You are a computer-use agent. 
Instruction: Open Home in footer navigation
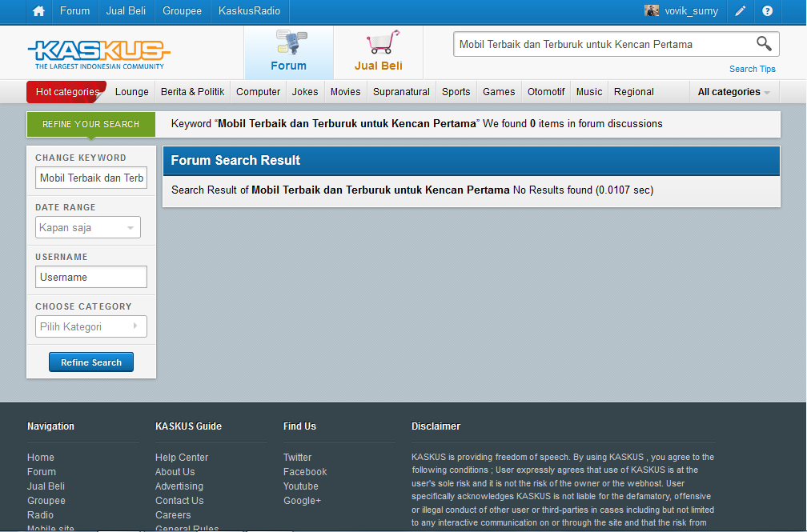point(41,458)
